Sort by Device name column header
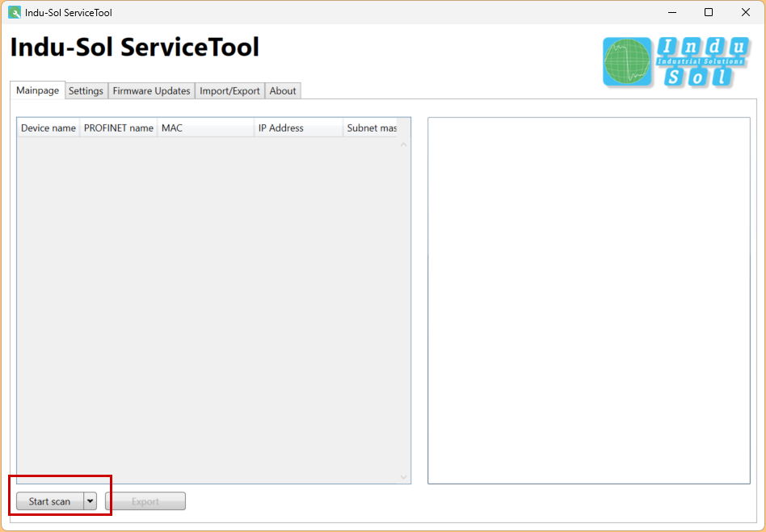Image resolution: width=766 pixels, height=532 pixels. (48, 128)
